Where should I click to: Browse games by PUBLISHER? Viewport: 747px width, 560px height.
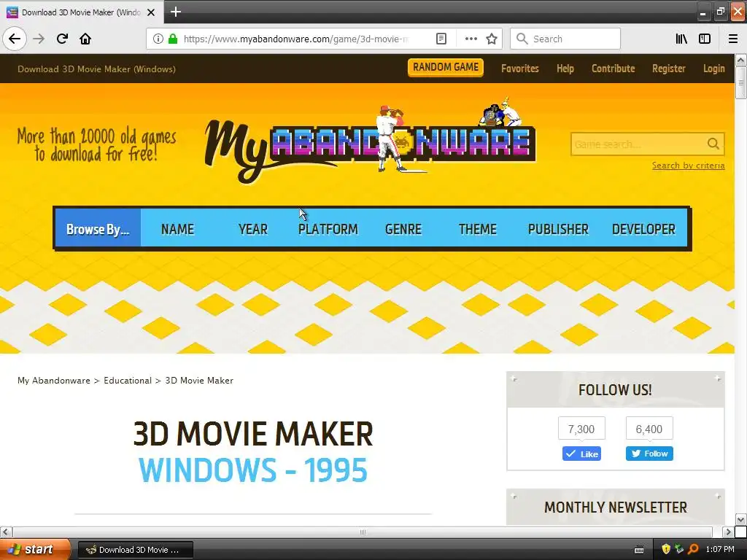(558, 229)
